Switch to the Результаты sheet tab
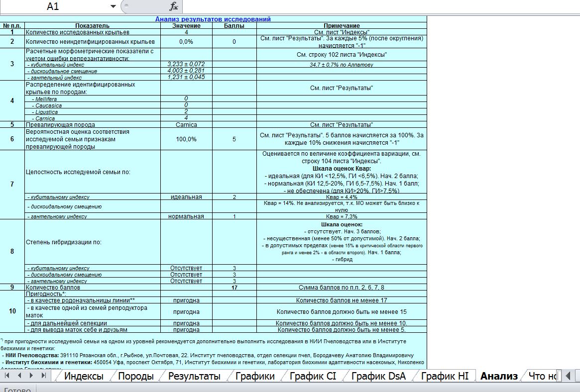 194,376
